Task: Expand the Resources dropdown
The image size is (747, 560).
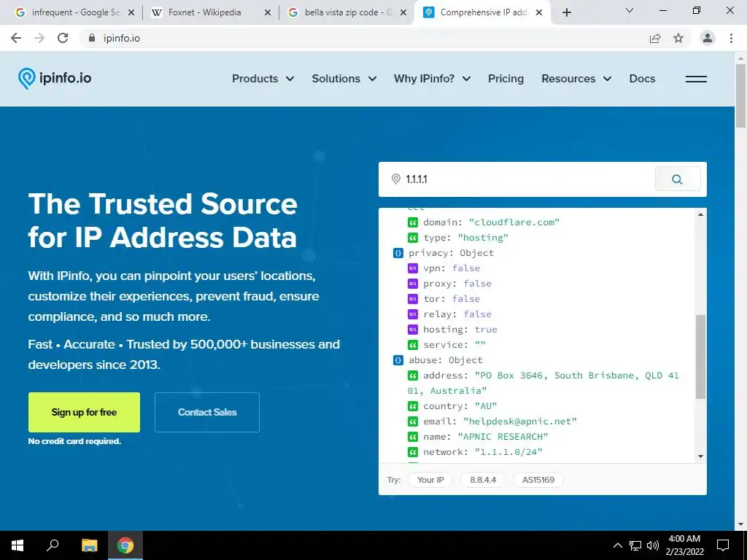Action: click(x=576, y=79)
